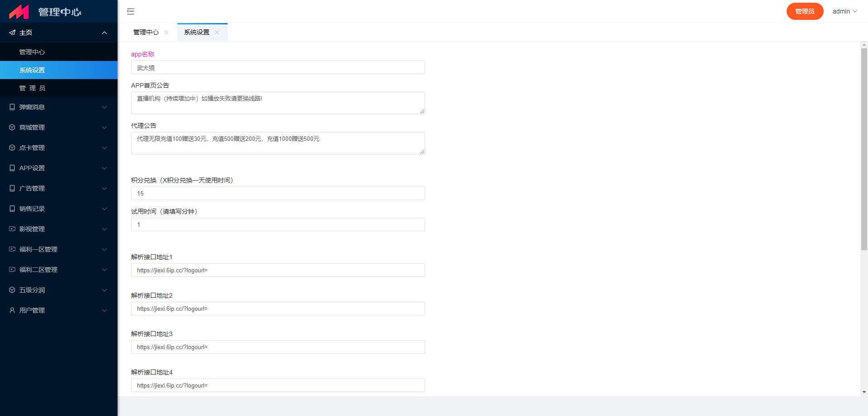The image size is (868, 416).
Task: Collapse the 主页 section chevron
Action: click(x=104, y=33)
